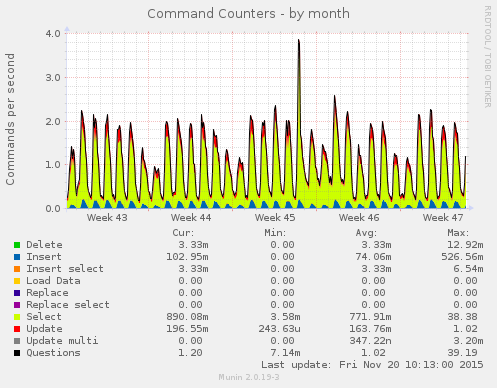Click the "Command Counters - by month" title
497x388 pixels.
248,14
